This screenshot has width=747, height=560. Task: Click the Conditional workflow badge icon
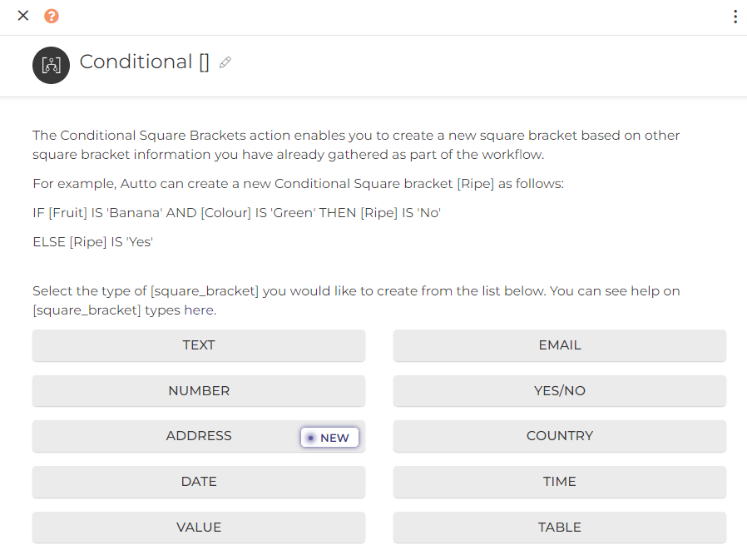(51, 66)
